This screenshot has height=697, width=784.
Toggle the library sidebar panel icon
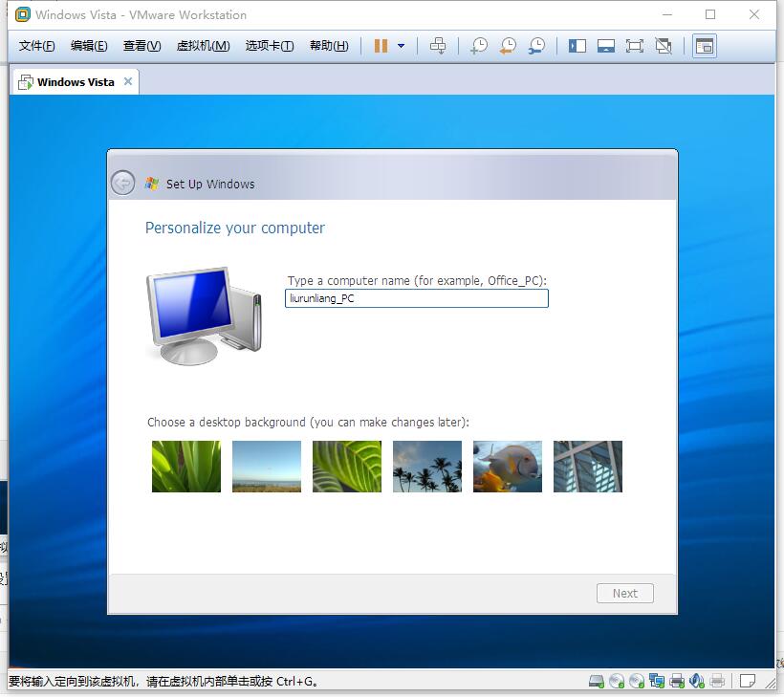[x=577, y=46]
